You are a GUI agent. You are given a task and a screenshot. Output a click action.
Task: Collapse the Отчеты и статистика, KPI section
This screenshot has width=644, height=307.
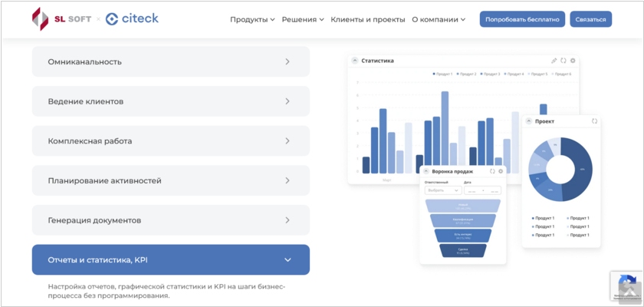pyautogui.click(x=170, y=259)
